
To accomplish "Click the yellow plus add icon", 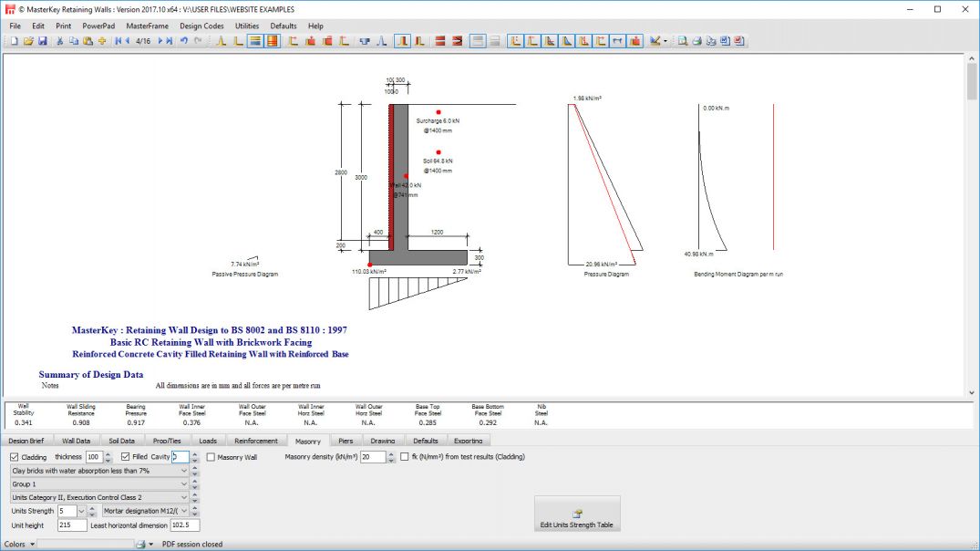I will [x=102, y=41].
